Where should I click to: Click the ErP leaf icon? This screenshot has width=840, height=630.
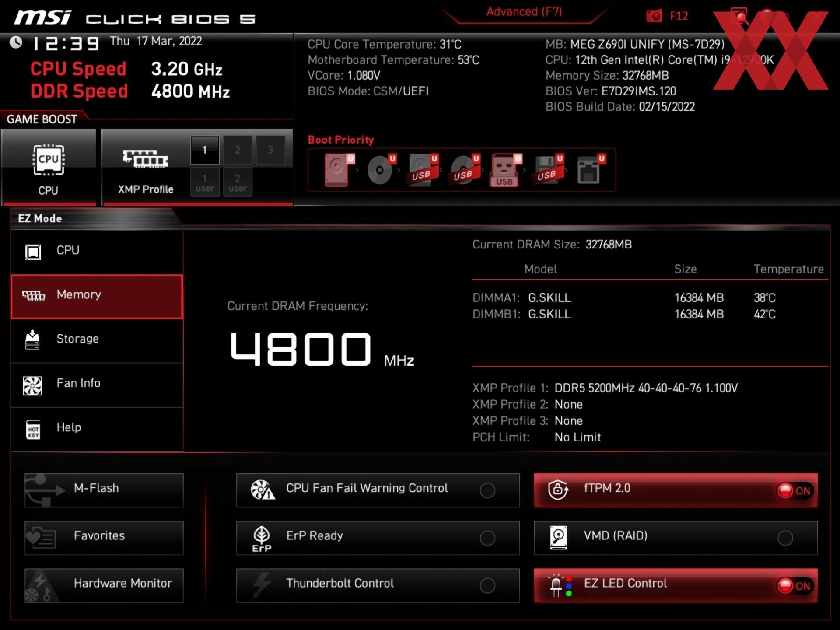click(x=262, y=539)
